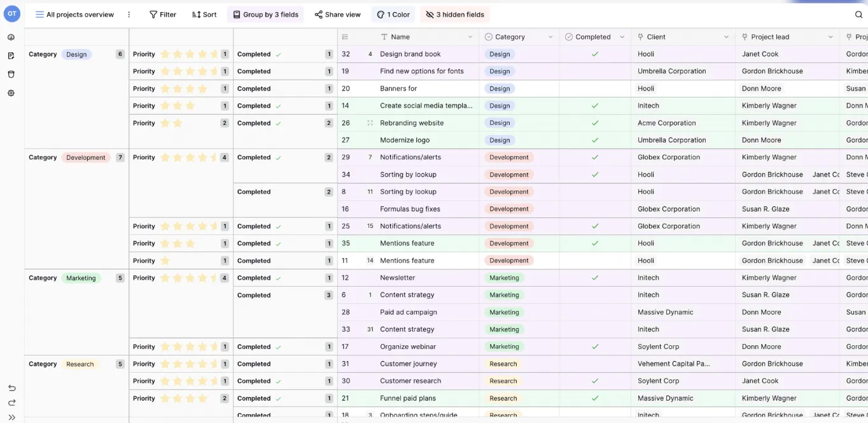The height and width of the screenshot is (423, 868).
Task: Click Research tag in Customer journey row
Action: point(503,364)
